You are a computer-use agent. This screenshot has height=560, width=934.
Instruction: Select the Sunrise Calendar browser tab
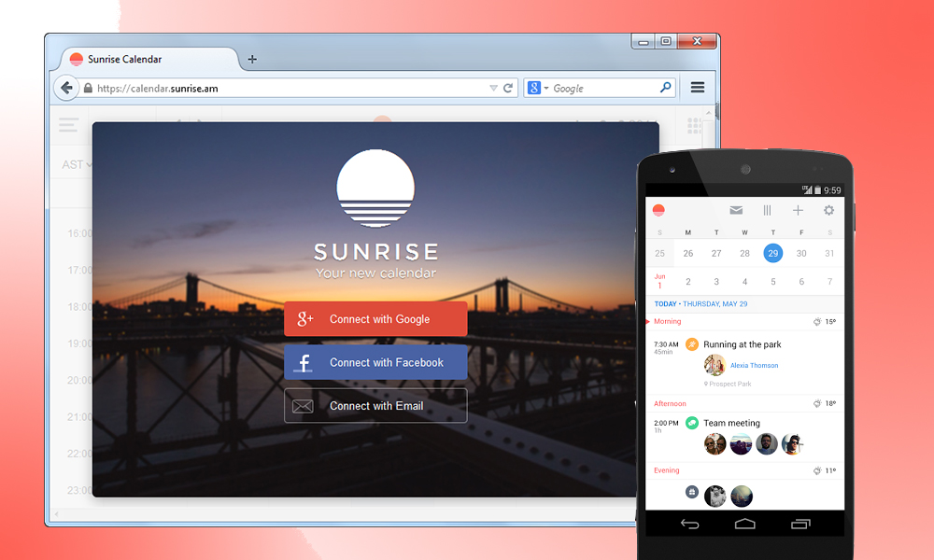click(x=124, y=59)
